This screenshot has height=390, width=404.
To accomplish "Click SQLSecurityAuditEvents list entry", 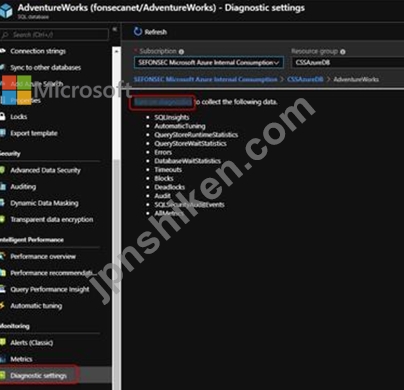I will pos(189,205).
